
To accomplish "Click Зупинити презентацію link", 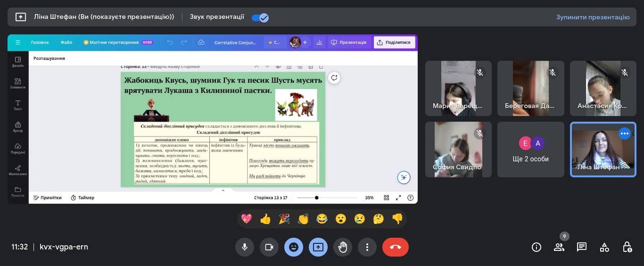I will (x=593, y=17).
